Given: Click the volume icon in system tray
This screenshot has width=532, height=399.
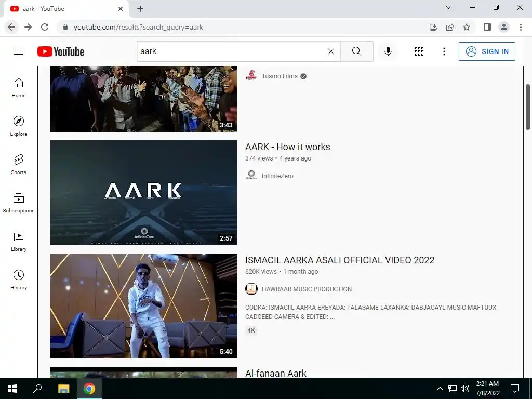Looking at the screenshot, I should 465,389.
